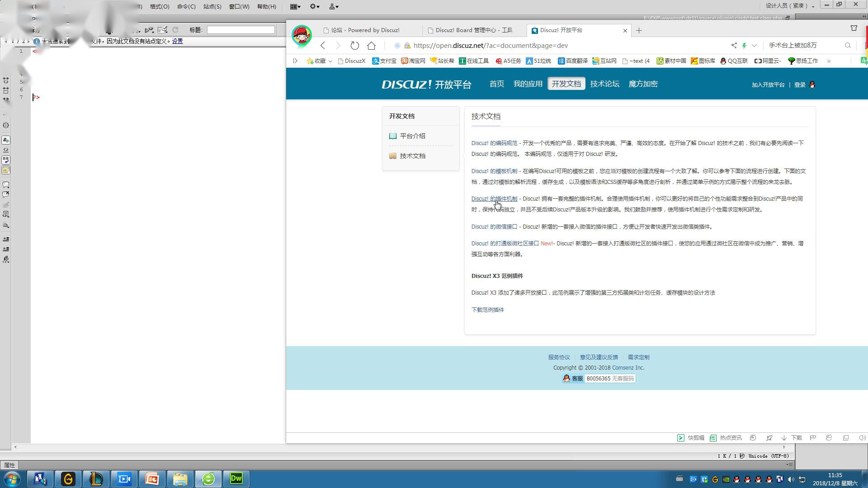
Task: Open the 收藏 bookmarks dropdown
Action: tap(319, 61)
